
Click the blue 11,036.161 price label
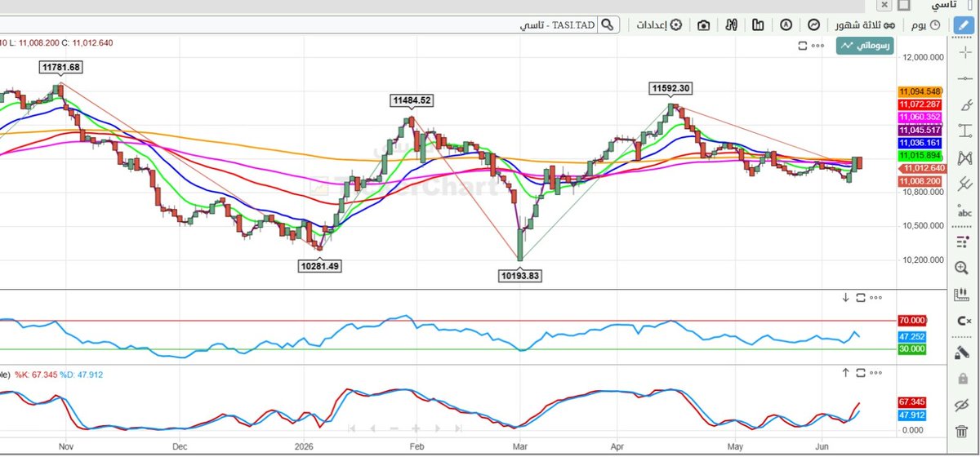[x=920, y=143]
